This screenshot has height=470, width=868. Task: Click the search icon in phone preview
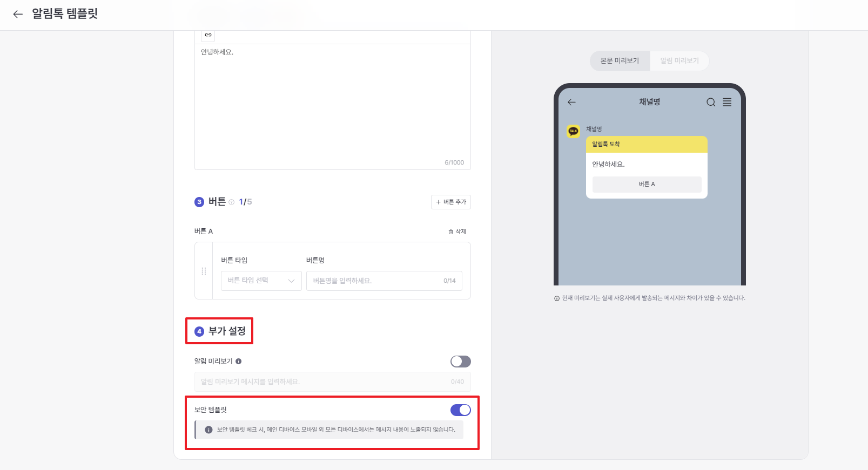tap(711, 102)
